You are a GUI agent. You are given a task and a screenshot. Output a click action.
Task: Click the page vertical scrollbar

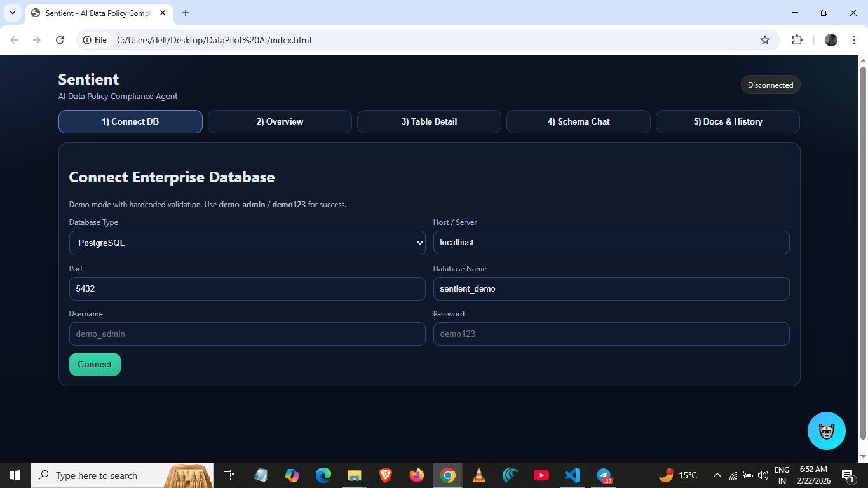(x=863, y=253)
